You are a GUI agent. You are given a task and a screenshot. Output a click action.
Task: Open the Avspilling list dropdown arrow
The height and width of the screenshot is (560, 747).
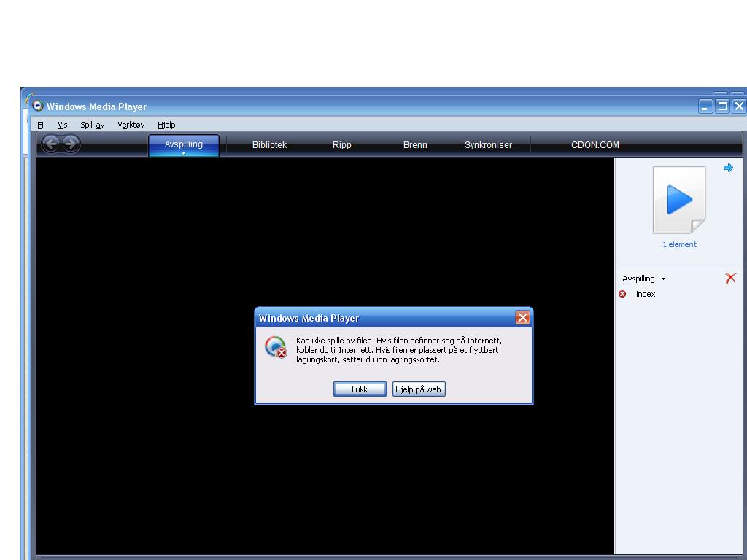(x=663, y=279)
